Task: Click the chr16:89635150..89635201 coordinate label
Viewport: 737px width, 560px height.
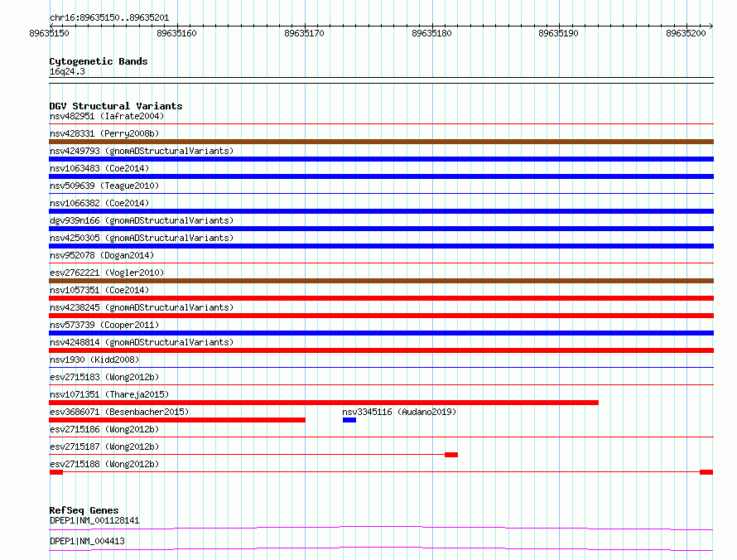Action: tap(109, 17)
